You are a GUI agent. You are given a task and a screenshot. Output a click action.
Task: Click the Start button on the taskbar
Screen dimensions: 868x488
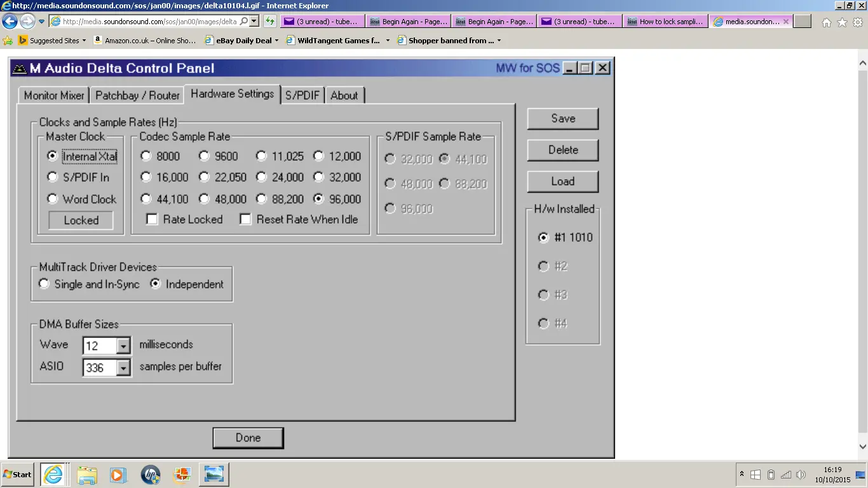click(x=17, y=474)
